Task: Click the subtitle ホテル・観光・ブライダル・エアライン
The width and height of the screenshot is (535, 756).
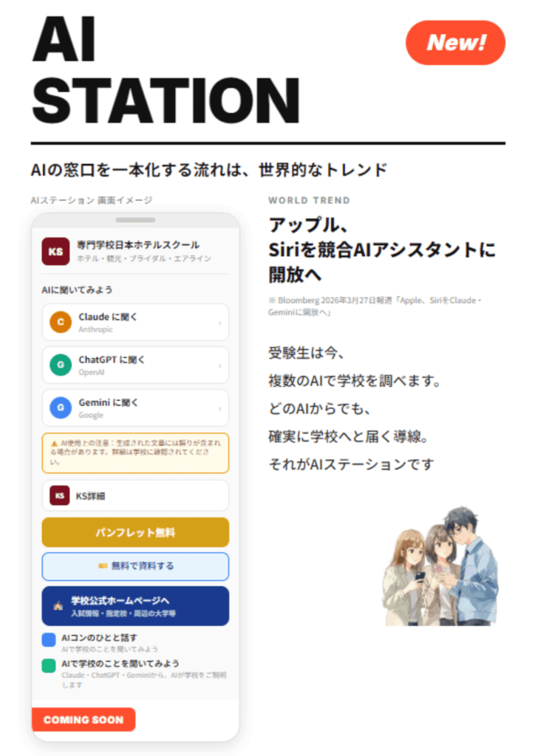Action: tap(144, 258)
